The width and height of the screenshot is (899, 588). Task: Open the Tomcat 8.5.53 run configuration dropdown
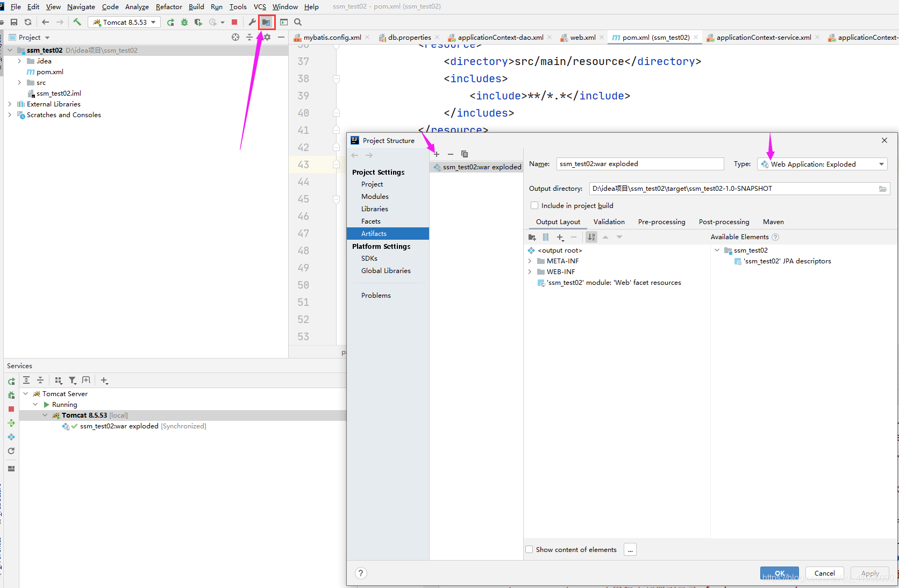[125, 22]
